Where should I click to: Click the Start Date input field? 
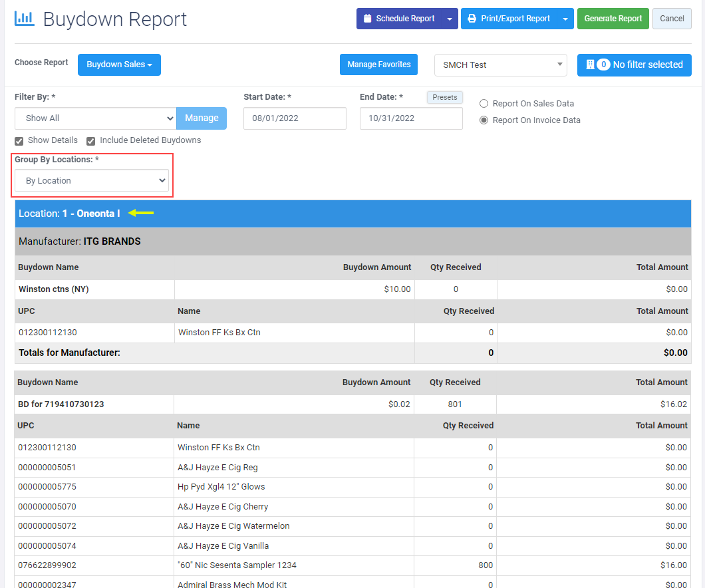295,118
